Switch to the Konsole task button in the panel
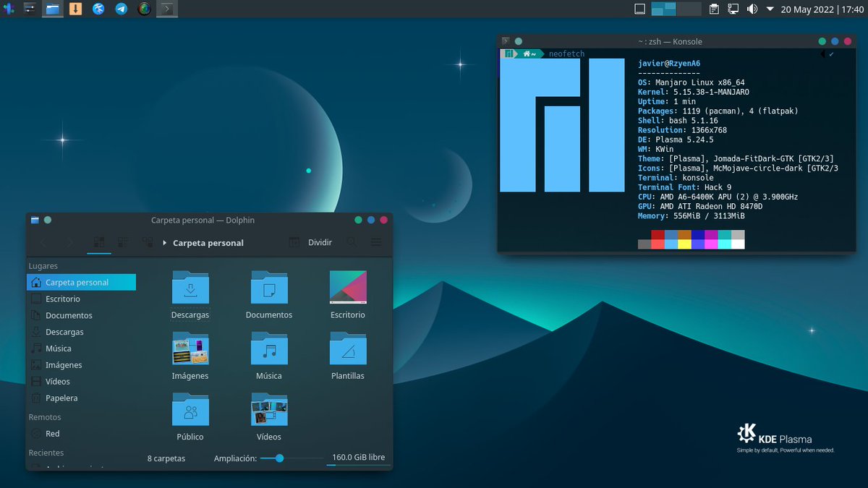Screen dimensions: 868x488 pyautogui.click(x=167, y=9)
